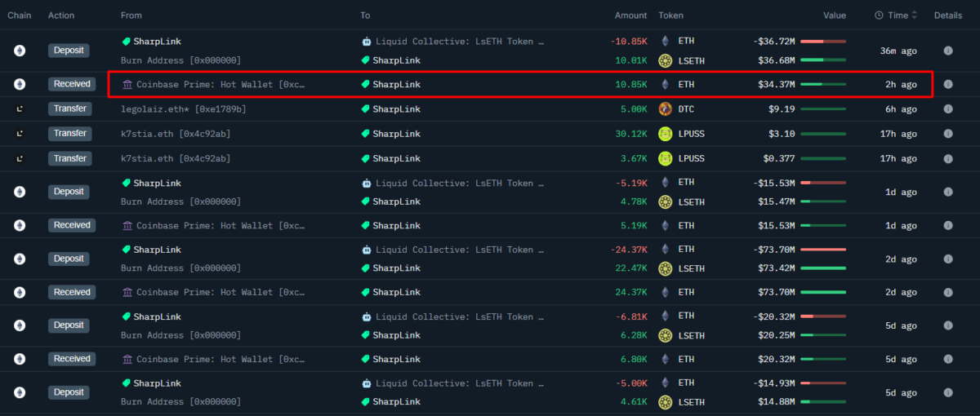This screenshot has width=980, height=416.
Task: Click the Deposit badge in the 1d ago row
Action: tap(69, 192)
